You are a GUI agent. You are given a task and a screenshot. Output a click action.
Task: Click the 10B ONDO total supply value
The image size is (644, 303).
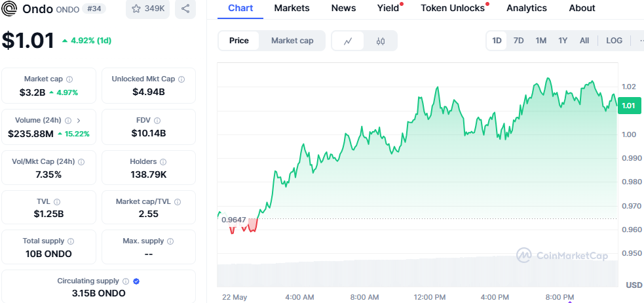pyautogui.click(x=48, y=254)
